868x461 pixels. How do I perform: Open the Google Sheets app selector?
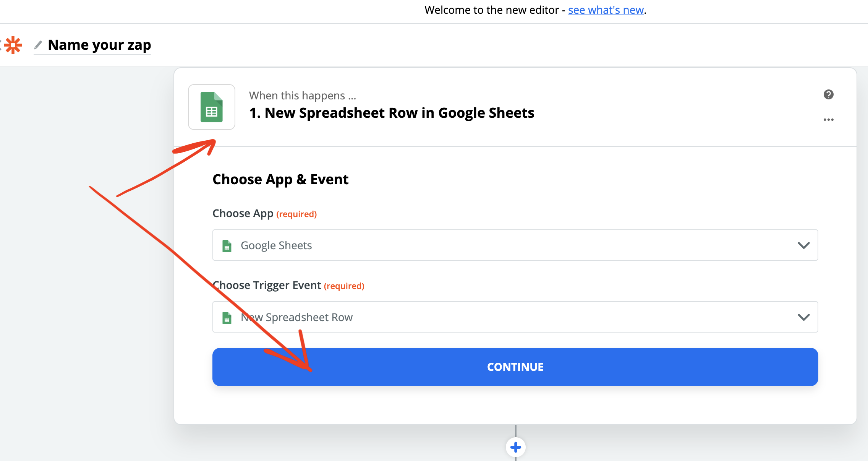(x=515, y=245)
